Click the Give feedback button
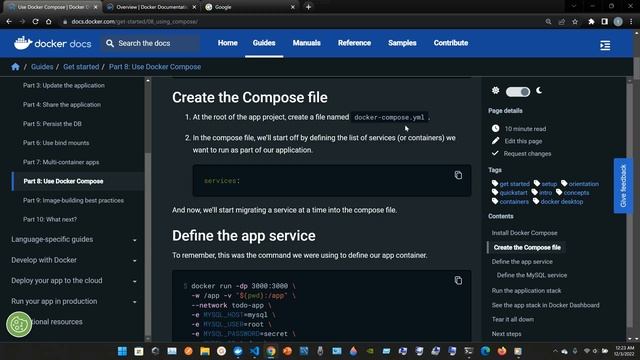Viewport: 640px width, 360px height. point(623,186)
